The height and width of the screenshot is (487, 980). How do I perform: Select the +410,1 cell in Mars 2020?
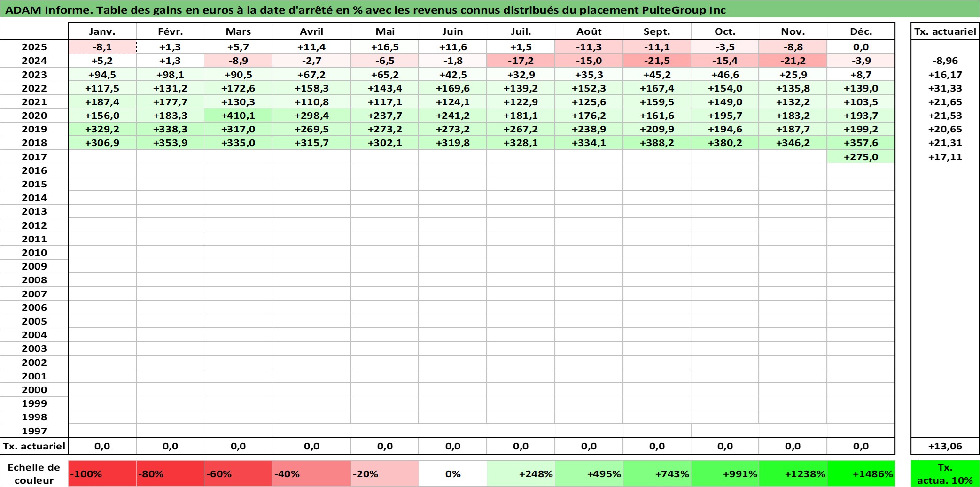[238, 116]
